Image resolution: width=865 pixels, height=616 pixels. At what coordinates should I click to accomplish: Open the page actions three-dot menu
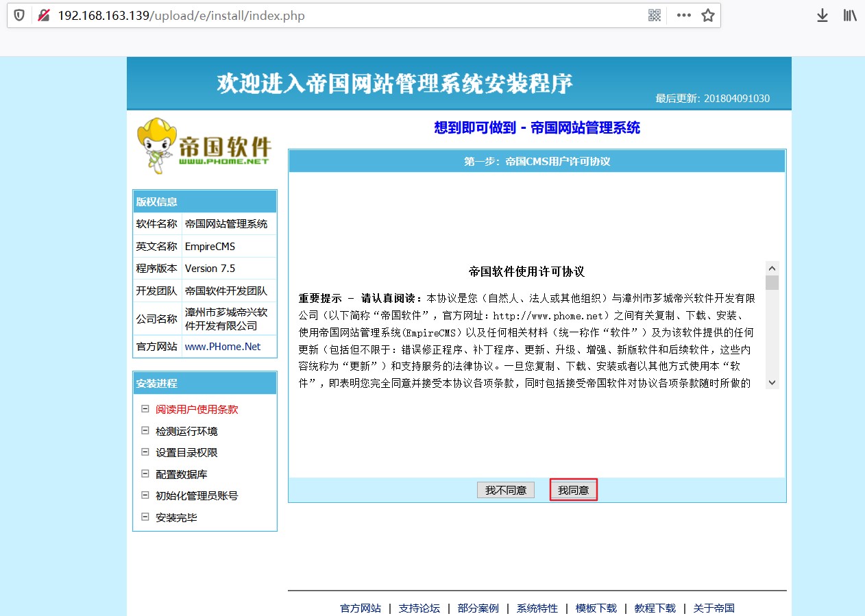click(x=683, y=15)
